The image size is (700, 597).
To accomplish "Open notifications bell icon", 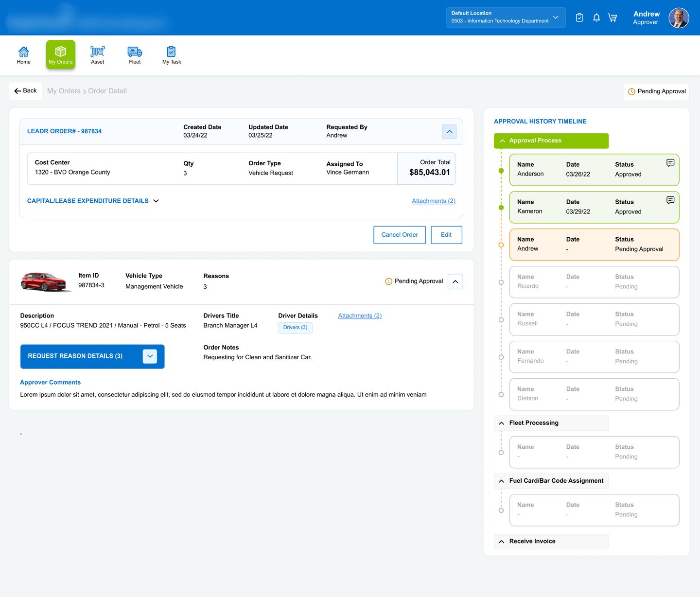I will click(x=596, y=18).
